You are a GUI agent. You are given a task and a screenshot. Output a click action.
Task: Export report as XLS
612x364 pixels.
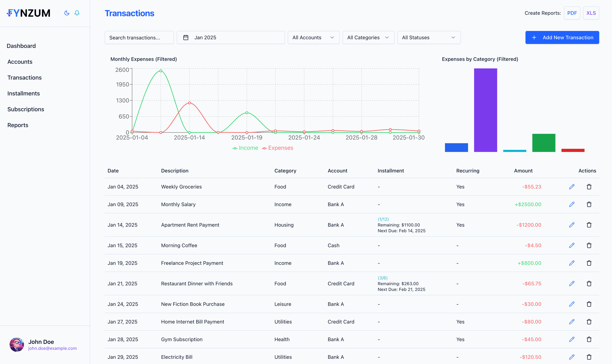click(x=591, y=13)
